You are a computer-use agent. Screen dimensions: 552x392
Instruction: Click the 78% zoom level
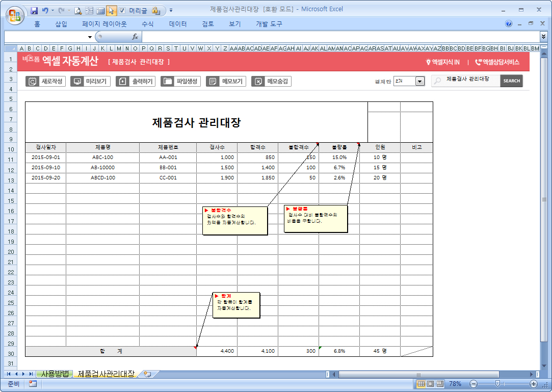(455, 384)
